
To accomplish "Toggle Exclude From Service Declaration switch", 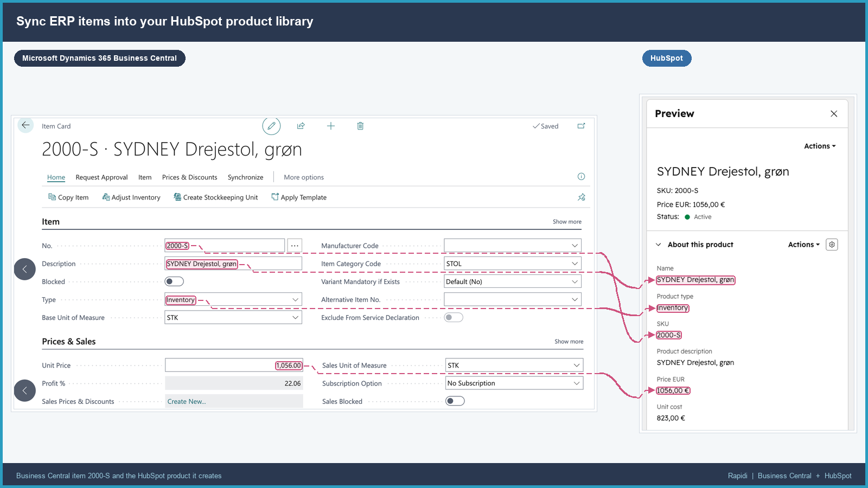I will pyautogui.click(x=454, y=318).
